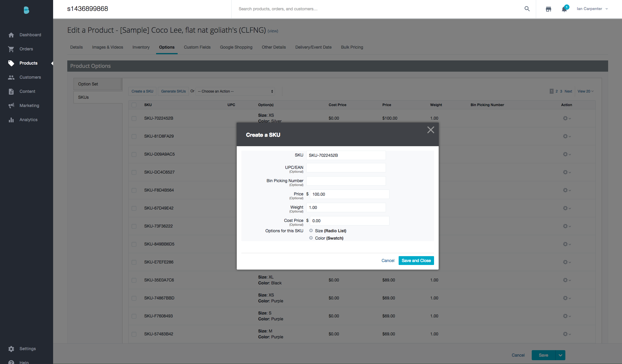
Task: Open action gear for SKU-67D49E42
Action: [567, 208]
